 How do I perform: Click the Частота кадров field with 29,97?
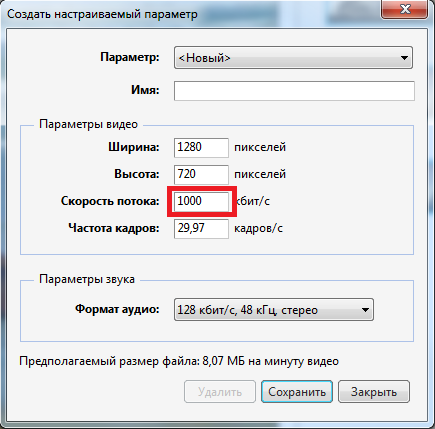(201, 229)
